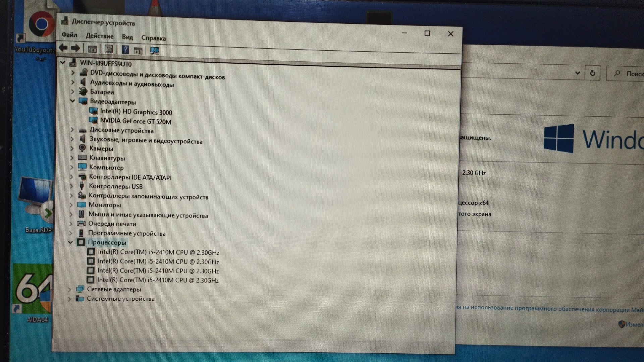Screen dimensions: 644x362
Task: Click the Батареи battery icon
Action: [x=83, y=91]
